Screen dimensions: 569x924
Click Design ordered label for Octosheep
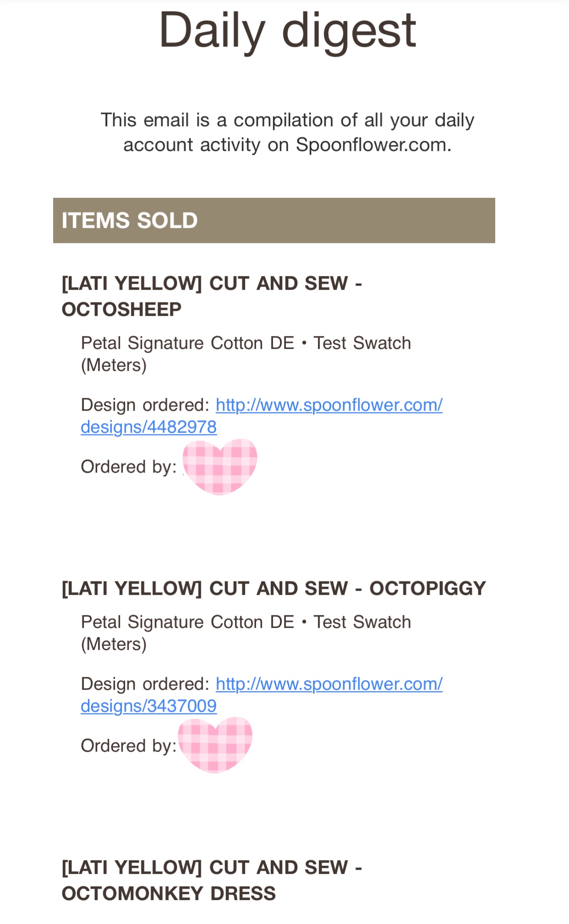[x=145, y=405]
